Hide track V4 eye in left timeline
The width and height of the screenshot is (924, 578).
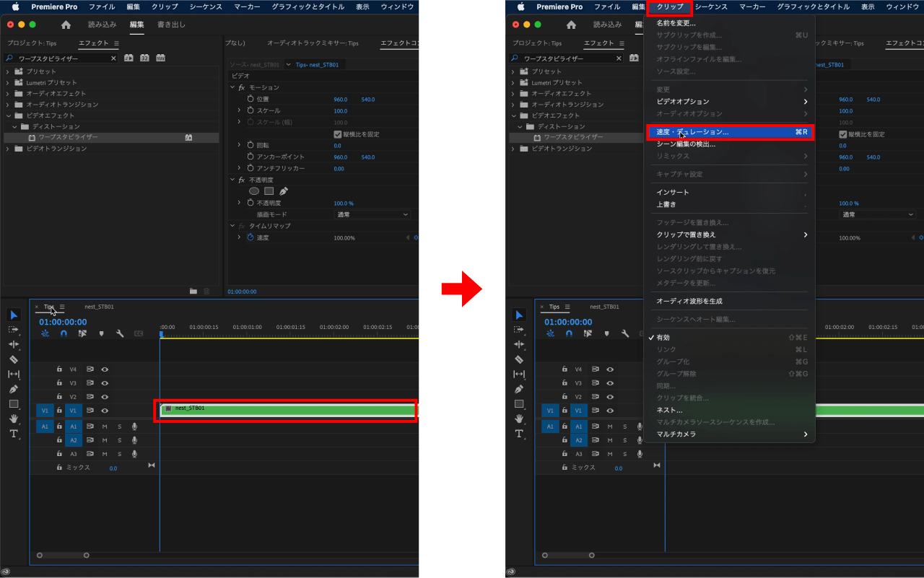(x=105, y=369)
